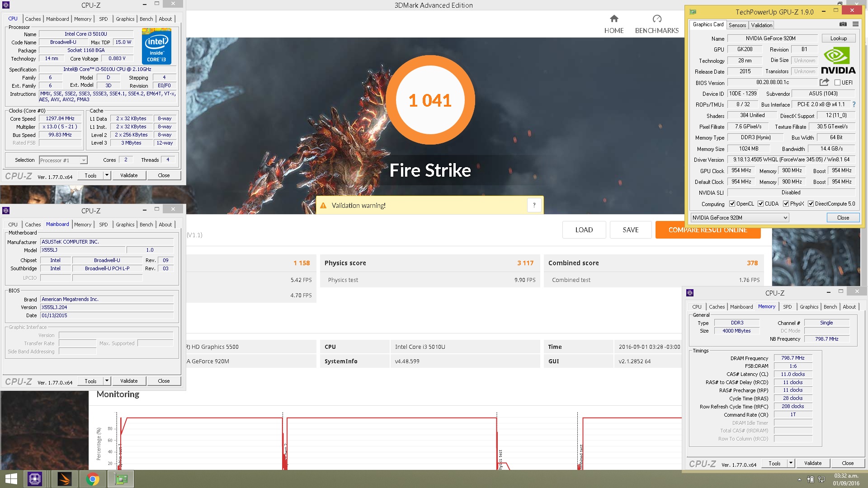Viewport: 868px width, 488px height.
Task: Click the Manufacturer field ASUSTeK COMPUTER INC.
Action: pos(107,242)
